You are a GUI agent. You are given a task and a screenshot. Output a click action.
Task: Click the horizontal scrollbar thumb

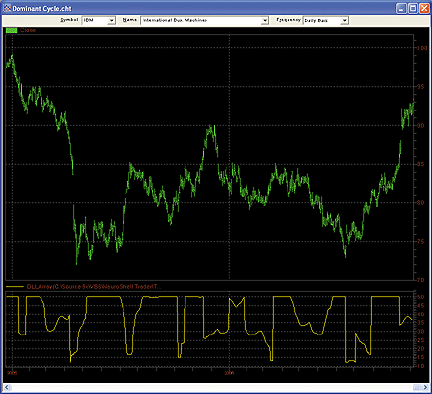pyautogui.click(x=417, y=387)
